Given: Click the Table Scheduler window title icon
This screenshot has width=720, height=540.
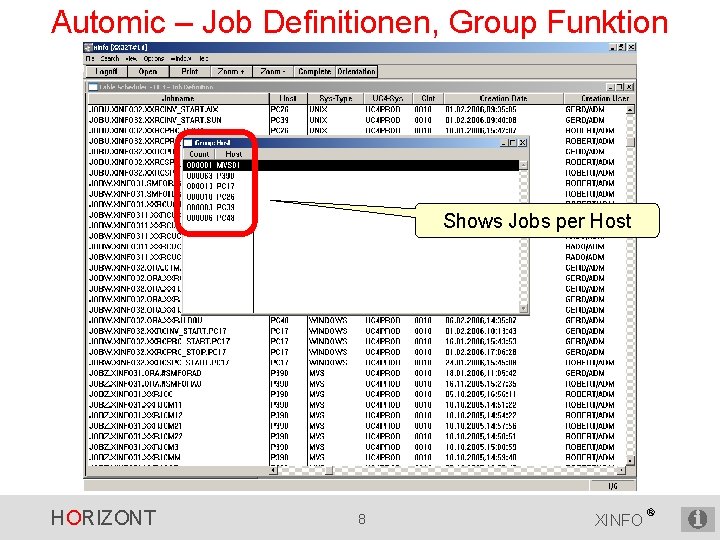Looking at the screenshot, I should tap(93, 87).
